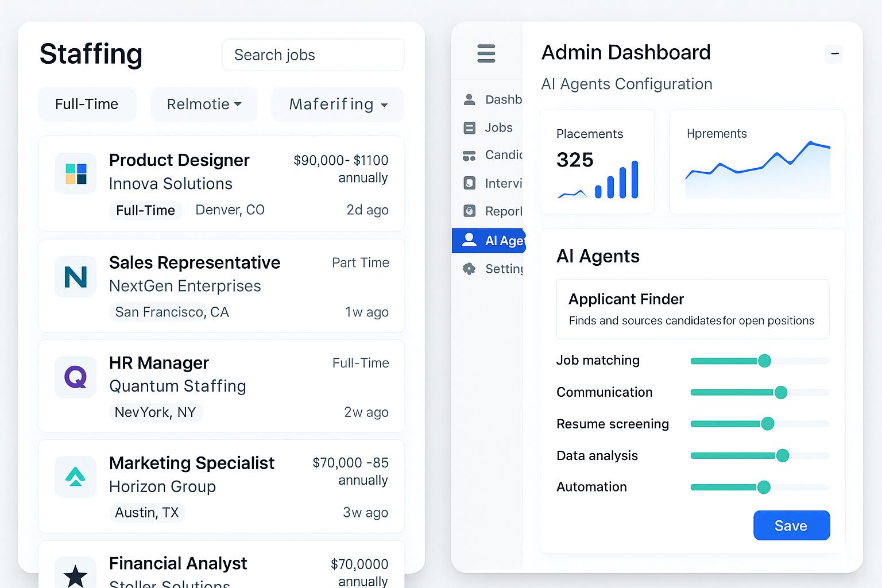Click the Dashboard person icon in sidebar
The height and width of the screenshot is (588, 882).
pyautogui.click(x=469, y=99)
